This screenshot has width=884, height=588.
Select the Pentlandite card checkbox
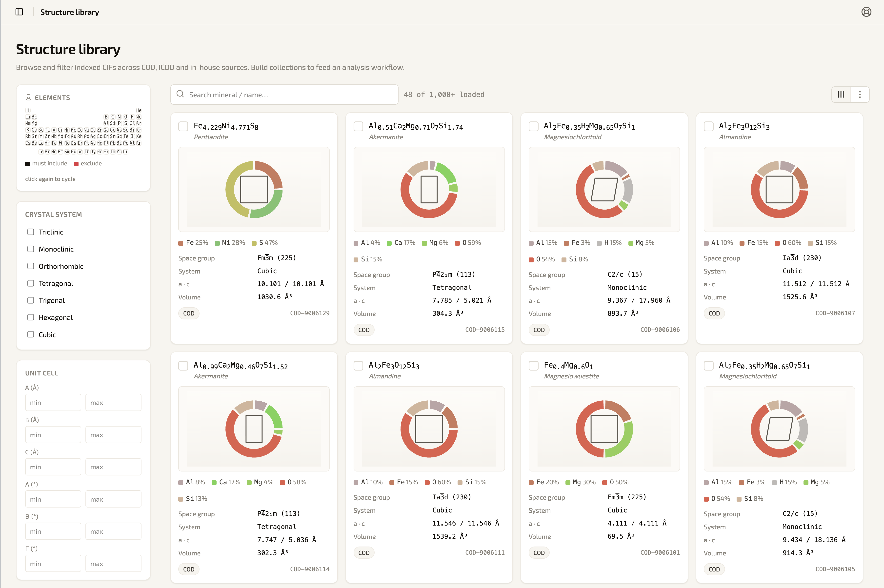(183, 126)
